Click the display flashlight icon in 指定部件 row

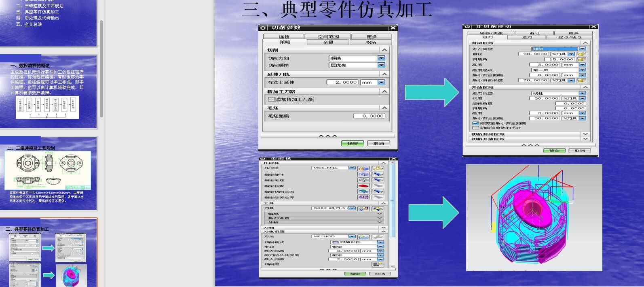[x=378, y=174]
